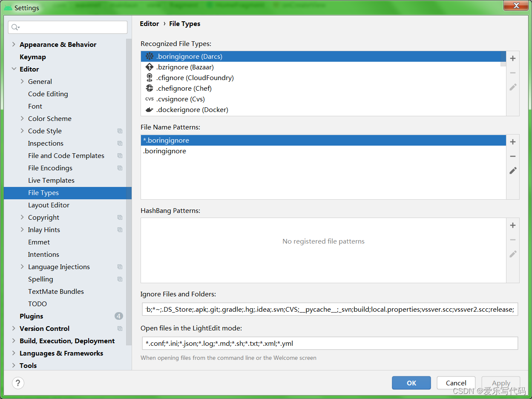532x399 pixels.
Task: Open TextMate Bundles settings
Action: tap(56, 291)
